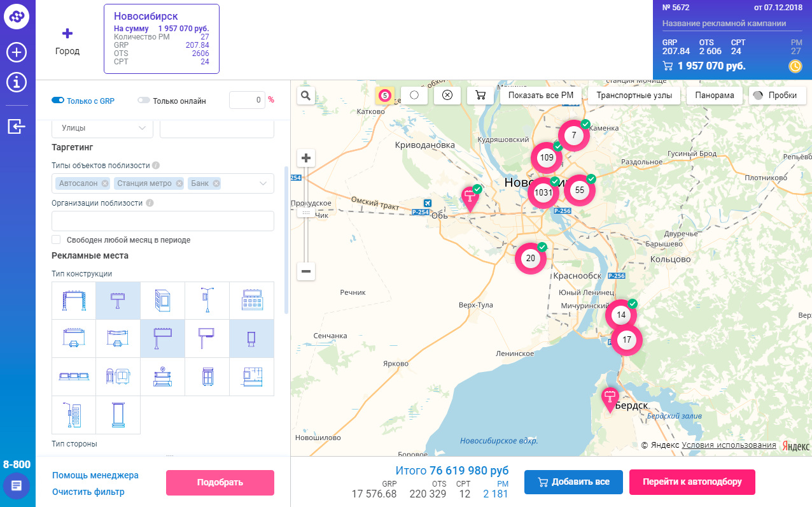Toggle the 'Только с GRP' switch
Image resolution: width=812 pixels, height=507 pixels.
(58, 100)
